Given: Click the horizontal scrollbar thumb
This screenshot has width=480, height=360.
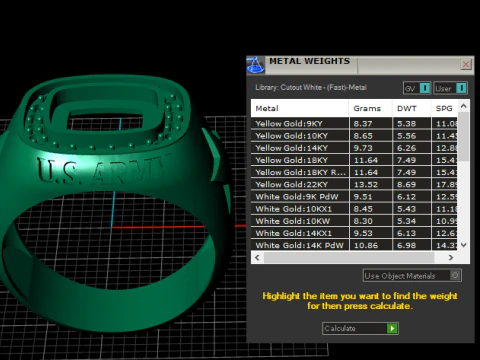Looking at the screenshot, I should [x=349, y=258].
